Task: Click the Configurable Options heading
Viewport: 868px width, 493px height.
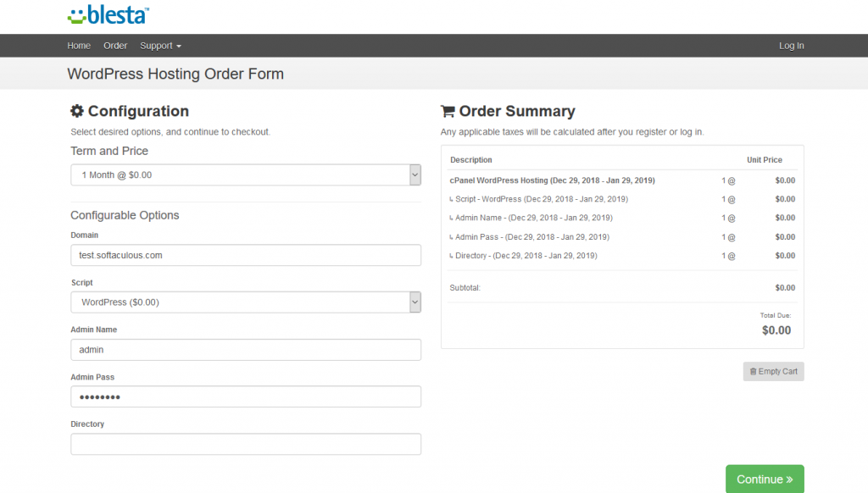Action: 125,215
